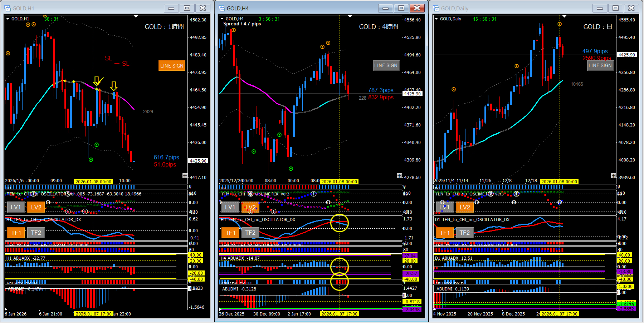Click the chart shift marker atop H4 chart
The width and height of the screenshot is (644, 323).
pos(350,16)
